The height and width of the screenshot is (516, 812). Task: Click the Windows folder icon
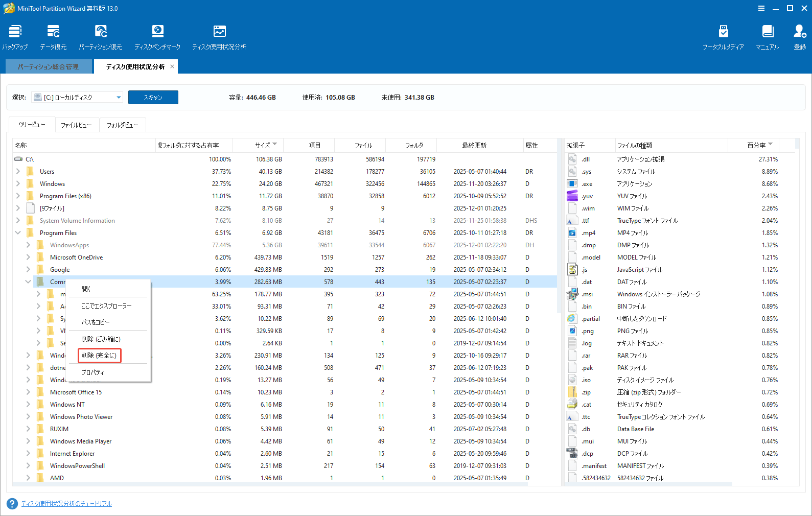click(x=30, y=183)
